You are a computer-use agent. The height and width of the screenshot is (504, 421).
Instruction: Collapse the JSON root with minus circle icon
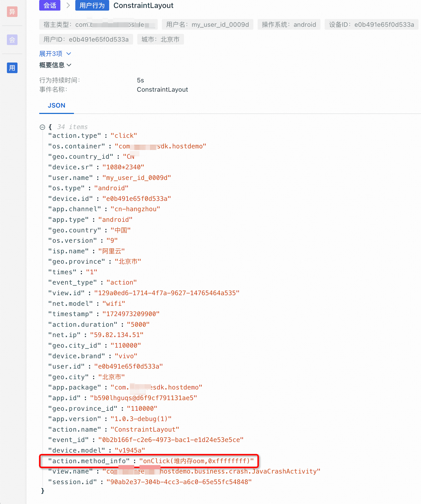(x=42, y=127)
